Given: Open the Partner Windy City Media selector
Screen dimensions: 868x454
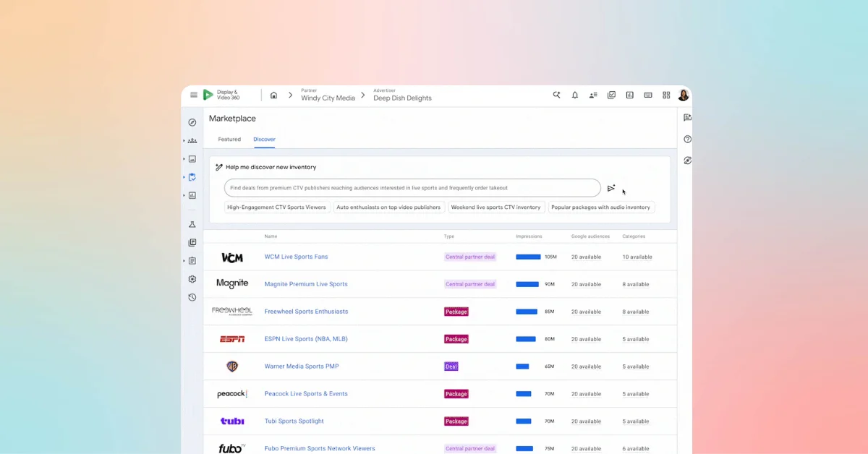Looking at the screenshot, I should click(328, 95).
